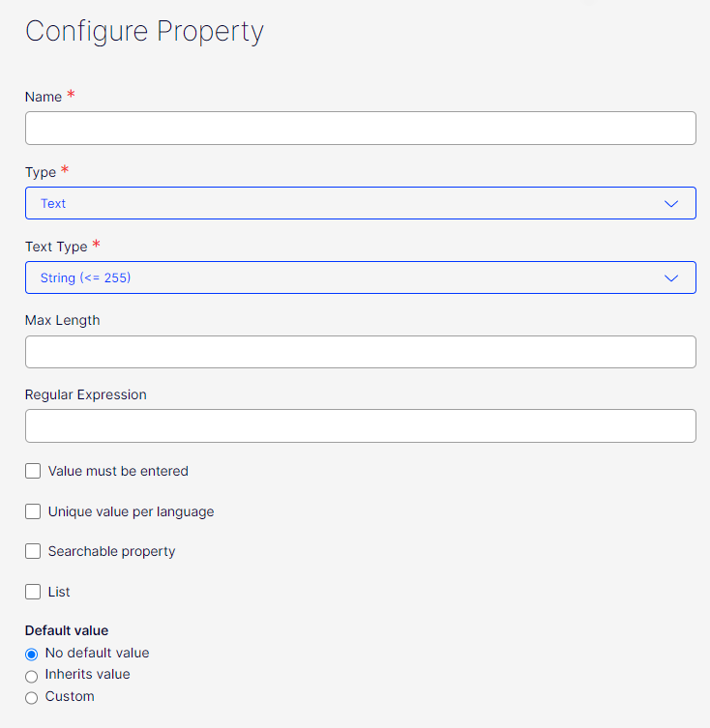The image size is (710, 728).
Task: Click the chevron arrow in Text Type dropdown
Action: pyautogui.click(x=672, y=277)
